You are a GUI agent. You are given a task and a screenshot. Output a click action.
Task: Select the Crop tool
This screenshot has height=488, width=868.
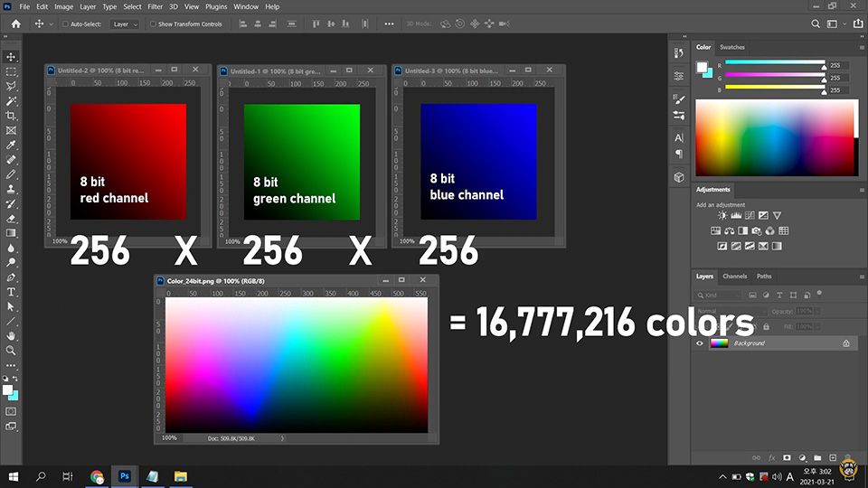[x=11, y=116]
